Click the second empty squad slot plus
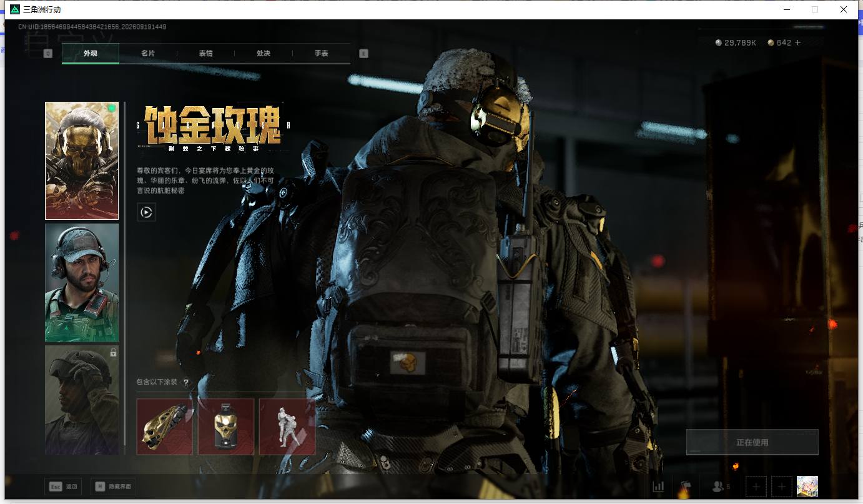 pos(782,487)
